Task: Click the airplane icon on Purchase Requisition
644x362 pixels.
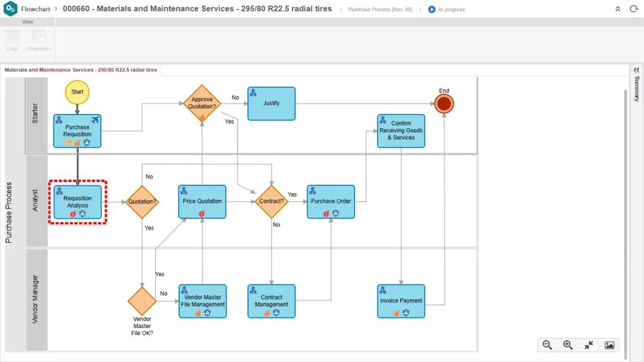Action: [x=94, y=120]
